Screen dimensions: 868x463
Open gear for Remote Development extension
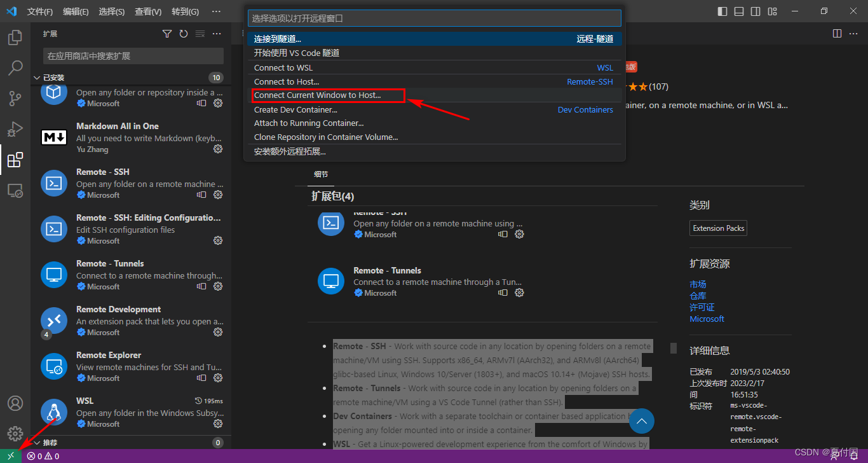tap(218, 332)
